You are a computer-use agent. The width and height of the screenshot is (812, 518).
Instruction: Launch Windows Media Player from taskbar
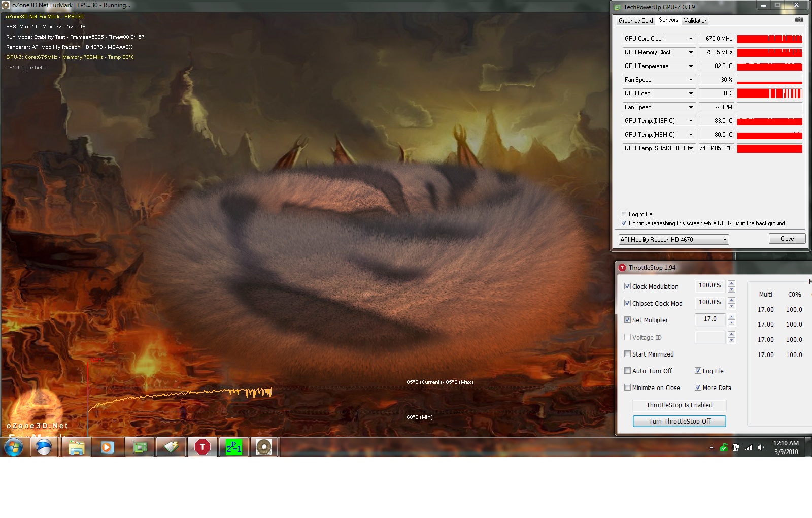coord(107,447)
